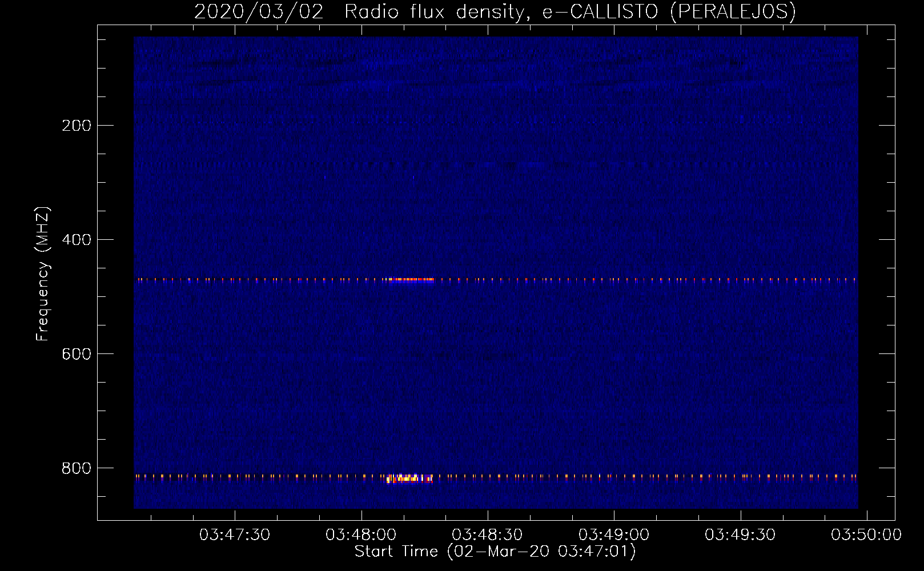The width and height of the screenshot is (924, 571).
Task: Click the 03:48:00 time tick label
Action: [x=361, y=535]
